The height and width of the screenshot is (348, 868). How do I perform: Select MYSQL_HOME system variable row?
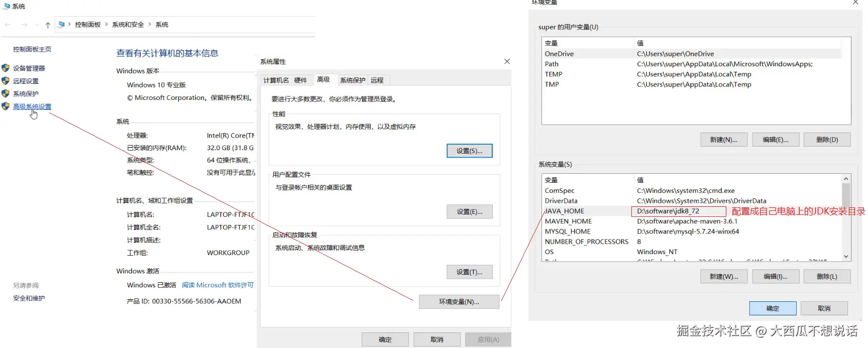point(692,231)
